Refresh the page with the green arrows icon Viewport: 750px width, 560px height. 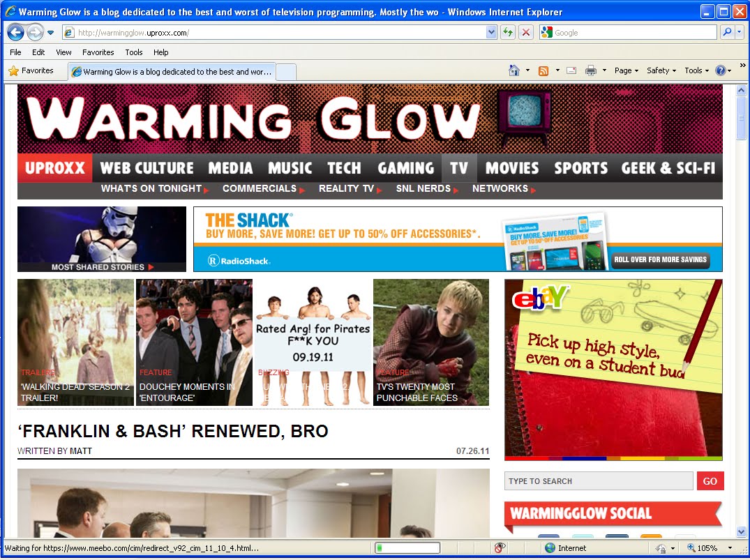(508, 33)
